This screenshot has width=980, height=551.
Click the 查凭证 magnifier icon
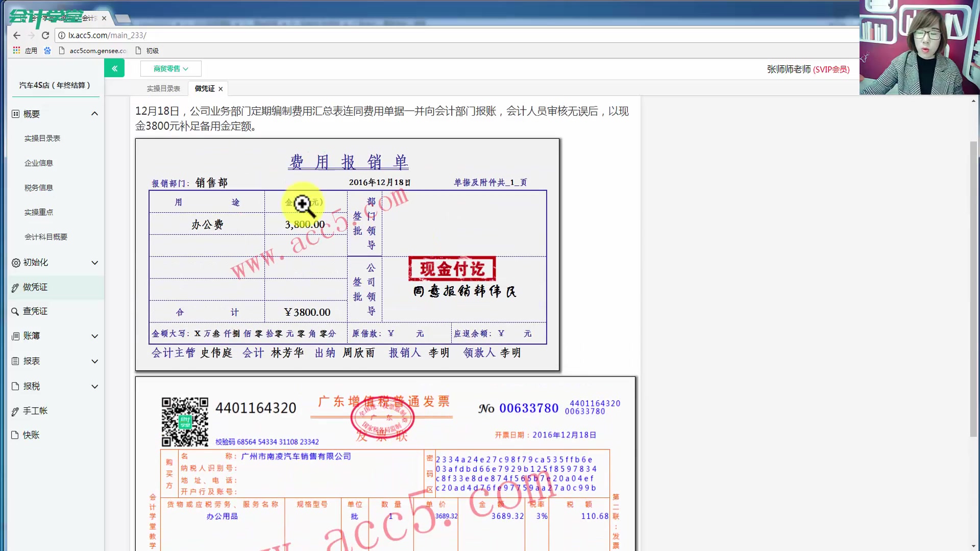pyautogui.click(x=15, y=312)
